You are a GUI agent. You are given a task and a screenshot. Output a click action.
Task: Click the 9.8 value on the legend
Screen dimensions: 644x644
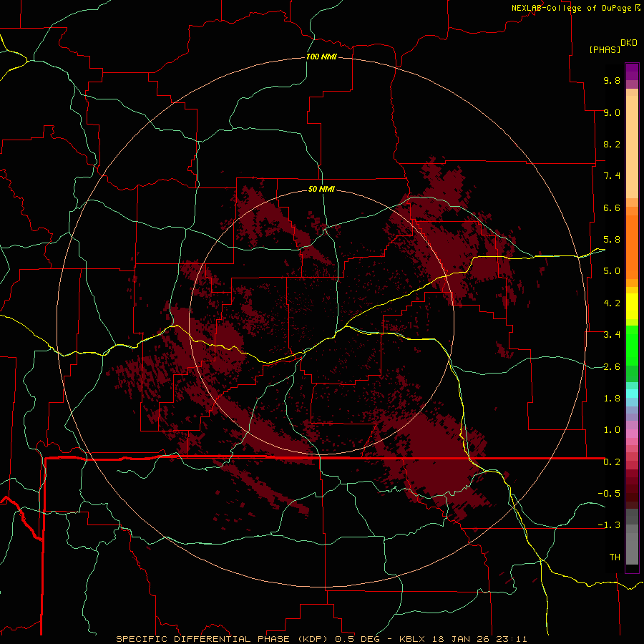(x=612, y=80)
